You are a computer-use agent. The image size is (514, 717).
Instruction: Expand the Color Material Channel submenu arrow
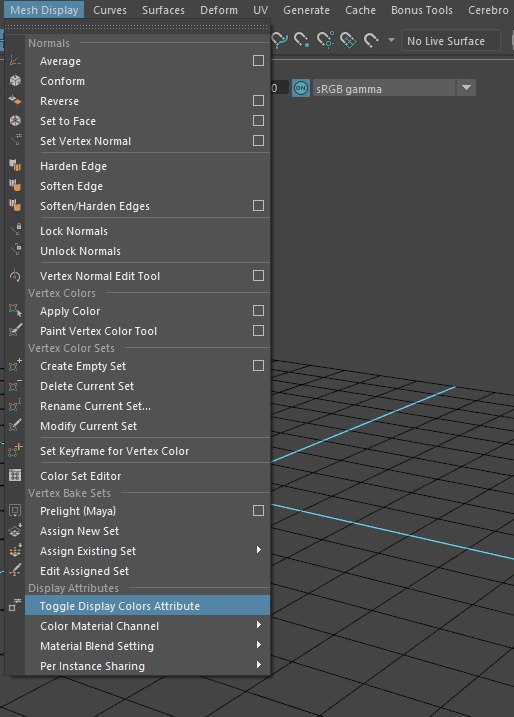click(259, 625)
